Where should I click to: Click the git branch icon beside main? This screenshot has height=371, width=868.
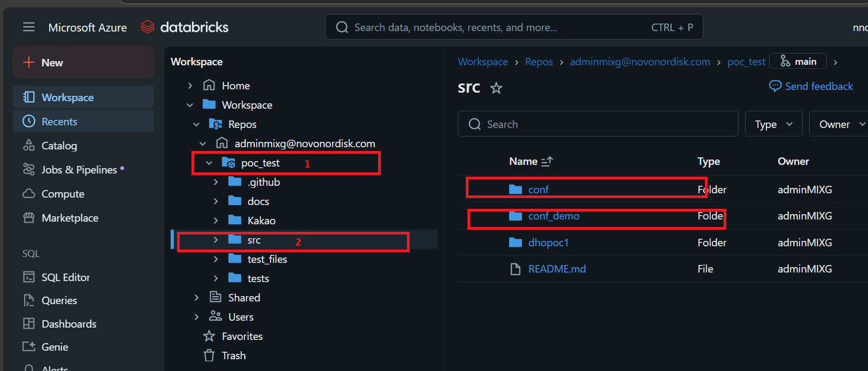(785, 62)
